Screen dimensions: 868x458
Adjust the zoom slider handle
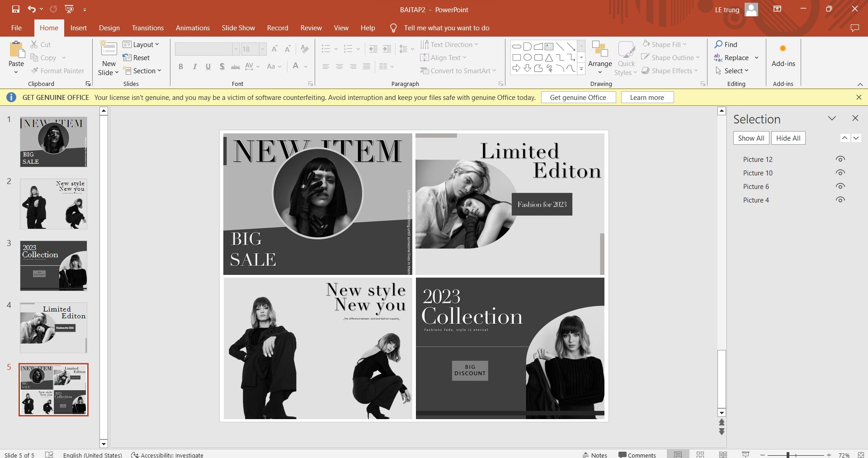point(788,455)
